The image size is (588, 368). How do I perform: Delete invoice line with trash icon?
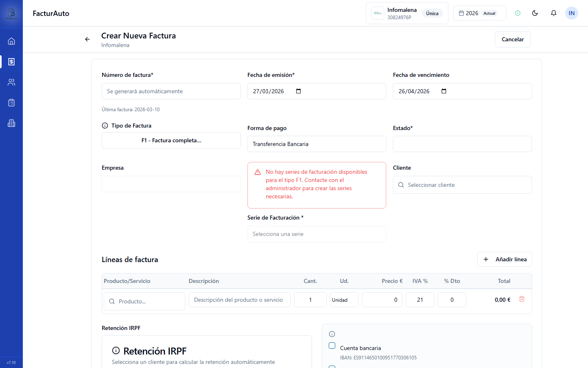[522, 299]
